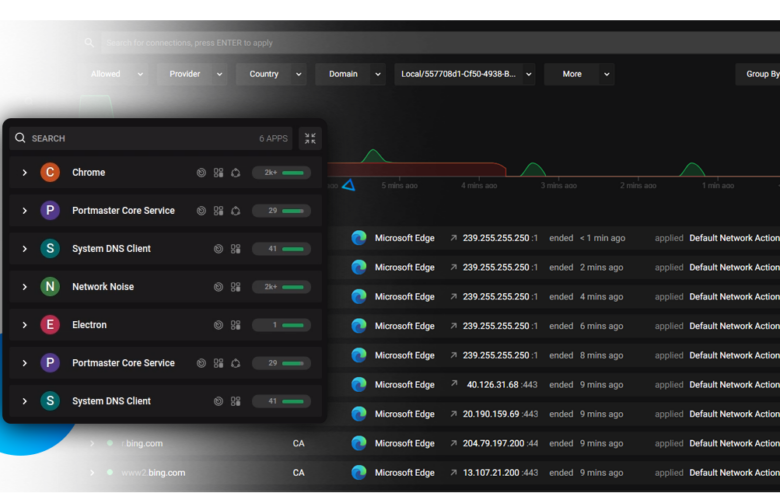Click the '13.107.21.200 :443' address
This screenshot has height=500, width=780.
point(500,473)
